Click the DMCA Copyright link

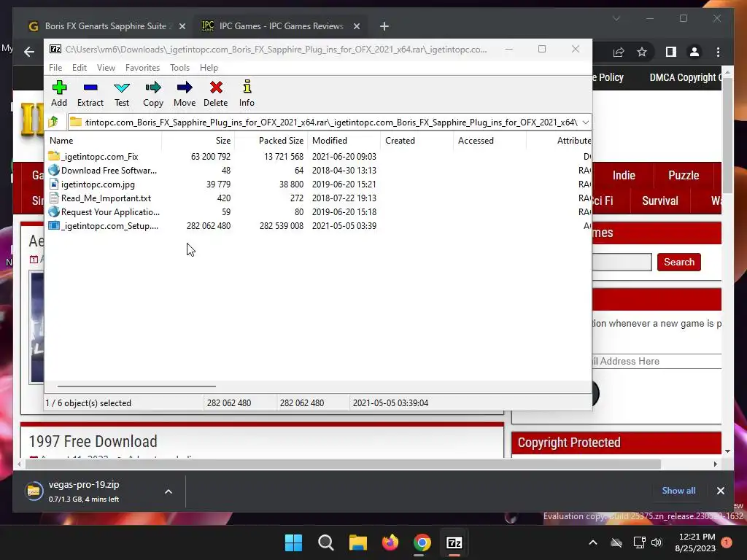[685, 77]
